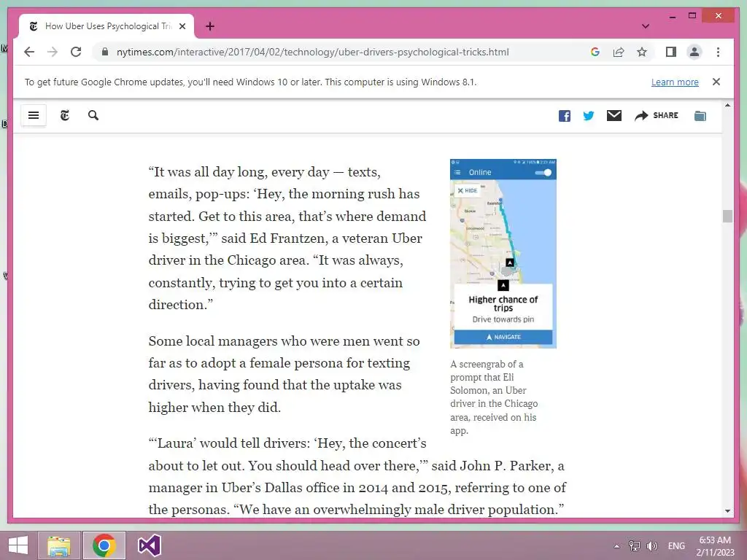
Task: Click the address bar URL
Action: click(312, 52)
